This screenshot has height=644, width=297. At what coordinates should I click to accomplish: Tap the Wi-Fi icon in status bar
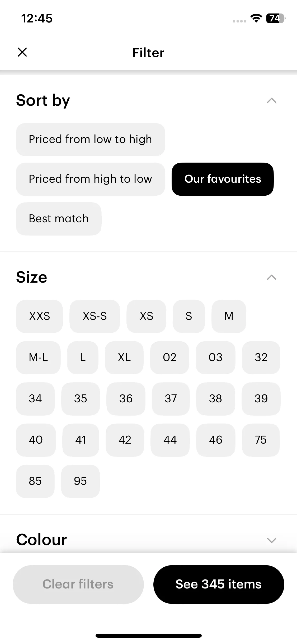coord(256,18)
